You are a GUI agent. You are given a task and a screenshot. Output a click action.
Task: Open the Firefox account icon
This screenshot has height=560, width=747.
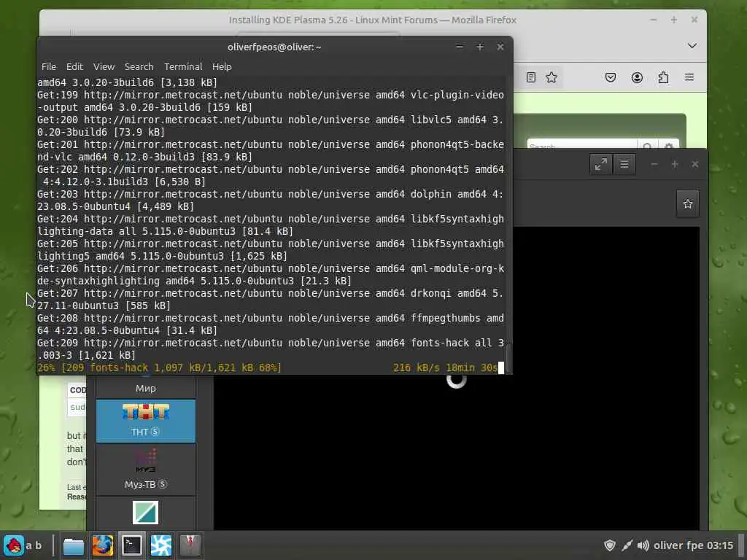pyautogui.click(x=637, y=77)
